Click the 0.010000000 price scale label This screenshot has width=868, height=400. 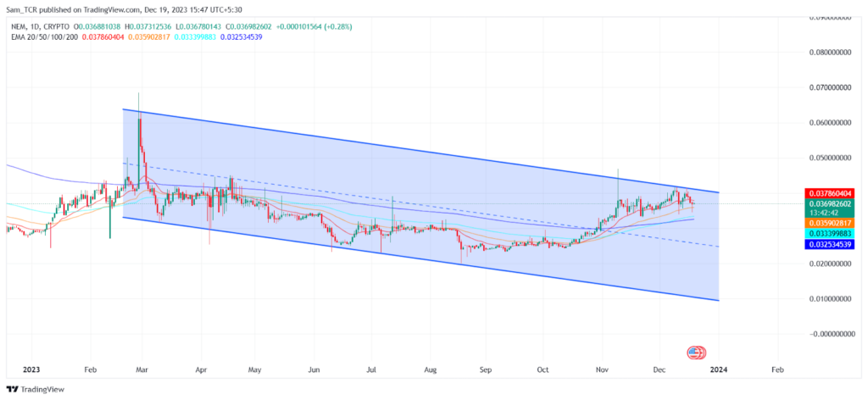coord(829,299)
